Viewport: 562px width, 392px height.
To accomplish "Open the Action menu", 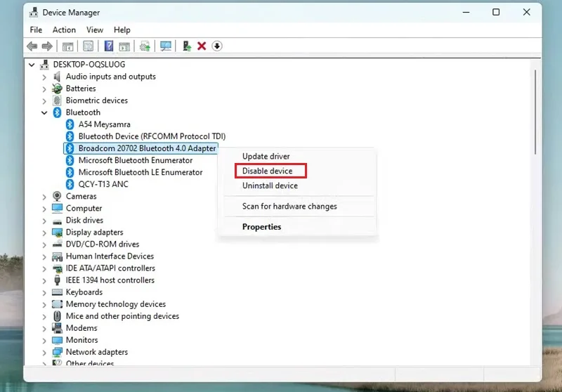I will (64, 30).
